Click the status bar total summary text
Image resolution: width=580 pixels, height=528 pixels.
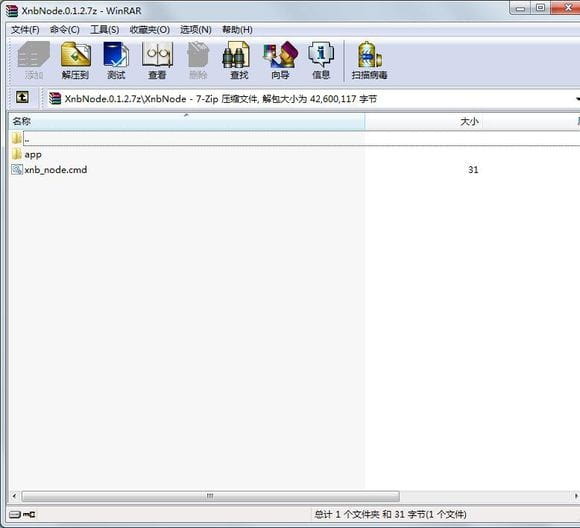(x=390, y=514)
